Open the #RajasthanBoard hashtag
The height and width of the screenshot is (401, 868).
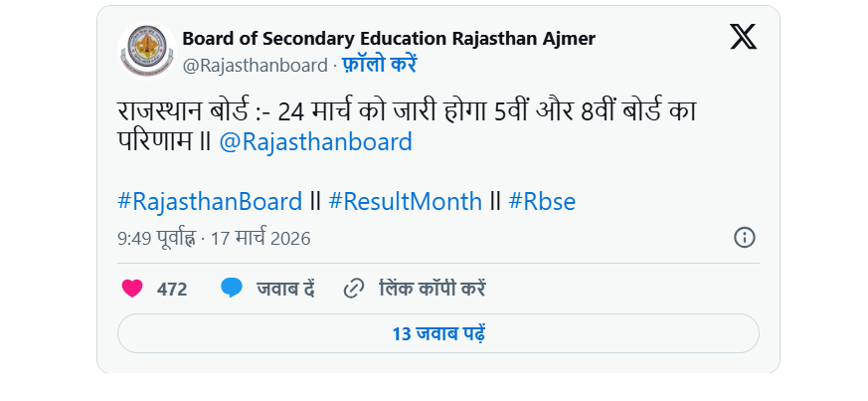click(x=210, y=201)
